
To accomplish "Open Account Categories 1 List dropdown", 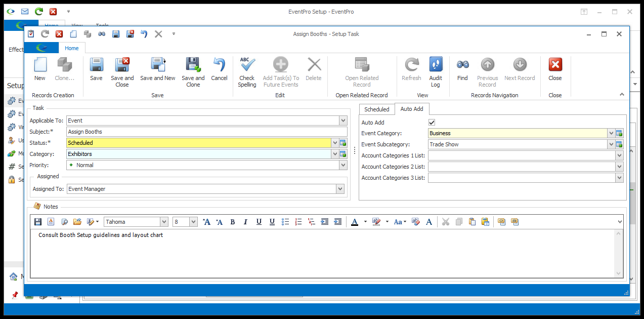I will (x=619, y=155).
